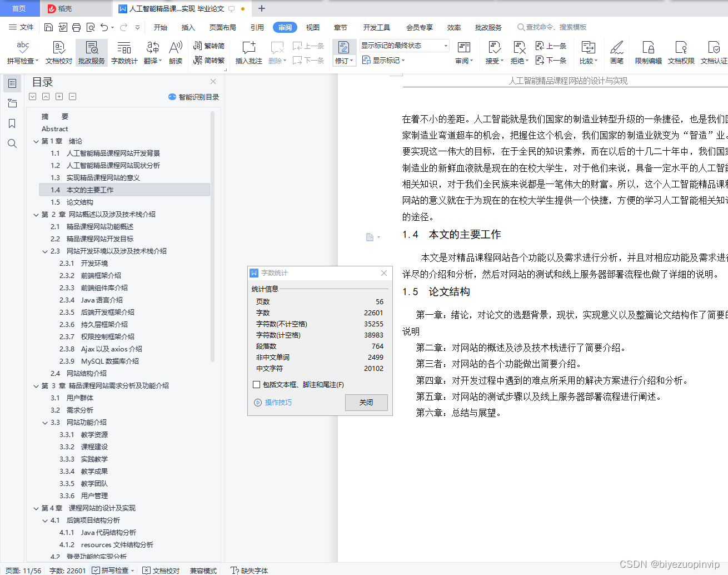The height and width of the screenshot is (575, 728).
Task: Open the 操作技巧 link
Action: pos(278,403)
